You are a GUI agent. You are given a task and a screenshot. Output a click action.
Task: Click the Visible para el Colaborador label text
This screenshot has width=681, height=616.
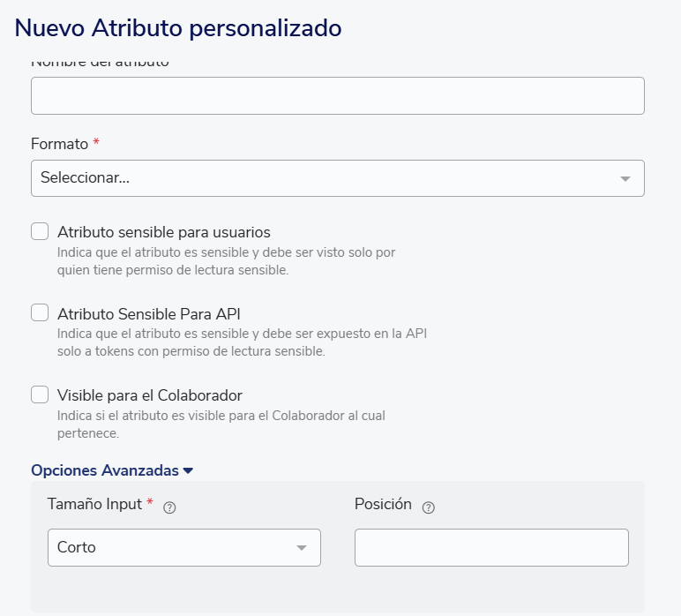149,395
